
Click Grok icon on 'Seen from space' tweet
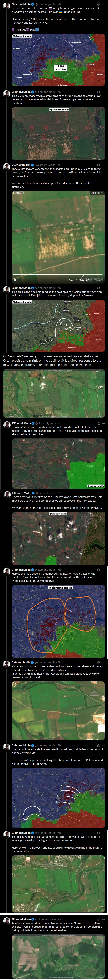pyautogui.click(x=98, y=4)
